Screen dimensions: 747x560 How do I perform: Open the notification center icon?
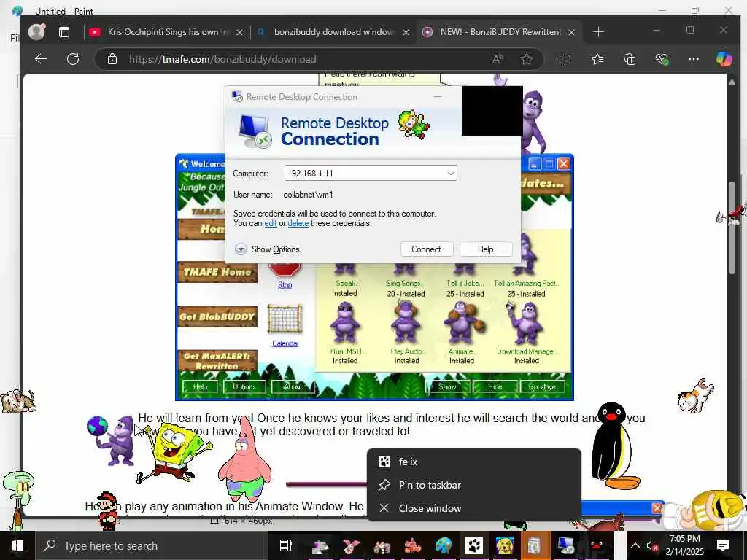[723, 545]
